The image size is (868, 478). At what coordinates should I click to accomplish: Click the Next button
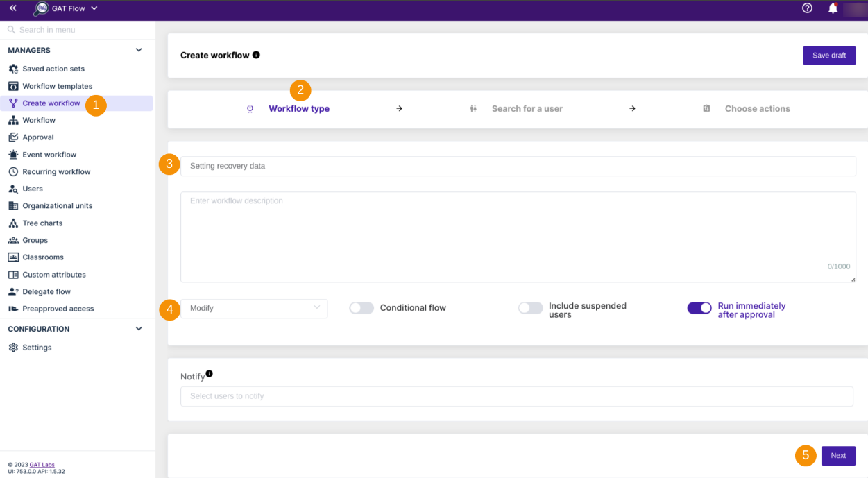838,456
